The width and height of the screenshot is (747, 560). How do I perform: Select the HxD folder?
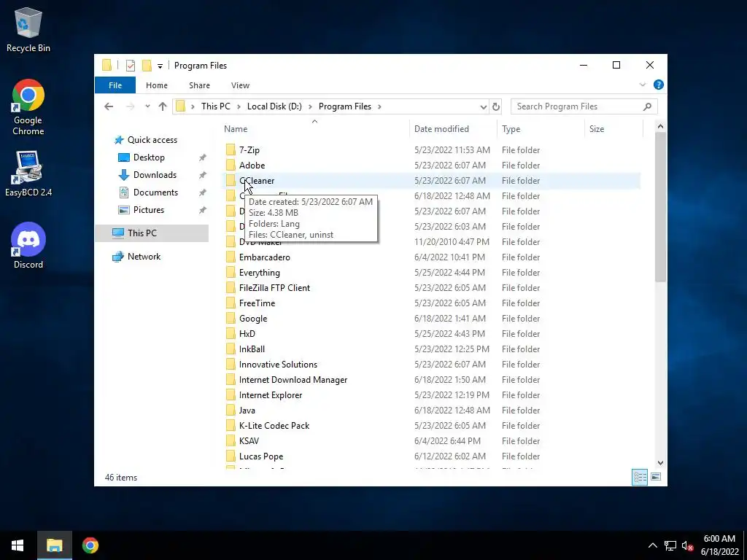[432, 334]
